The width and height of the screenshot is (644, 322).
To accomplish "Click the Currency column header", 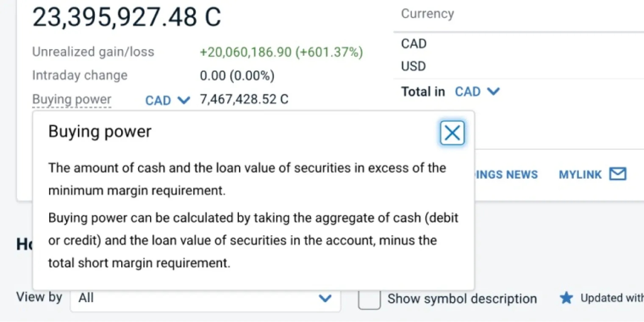I will click(427, 14).
